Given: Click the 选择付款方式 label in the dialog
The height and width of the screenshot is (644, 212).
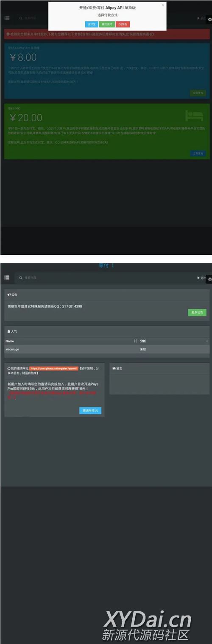Looking at the screenshot, I should coord(107,15).
